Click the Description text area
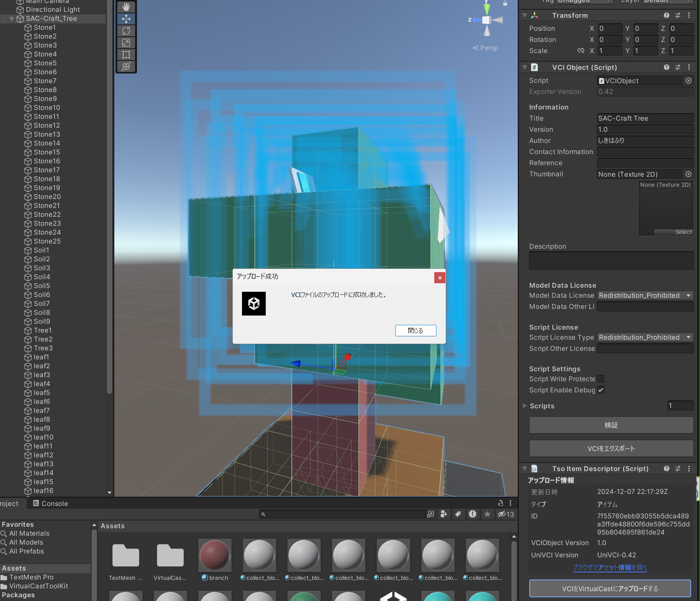This screenshot has width=700, height=601. 611,261
